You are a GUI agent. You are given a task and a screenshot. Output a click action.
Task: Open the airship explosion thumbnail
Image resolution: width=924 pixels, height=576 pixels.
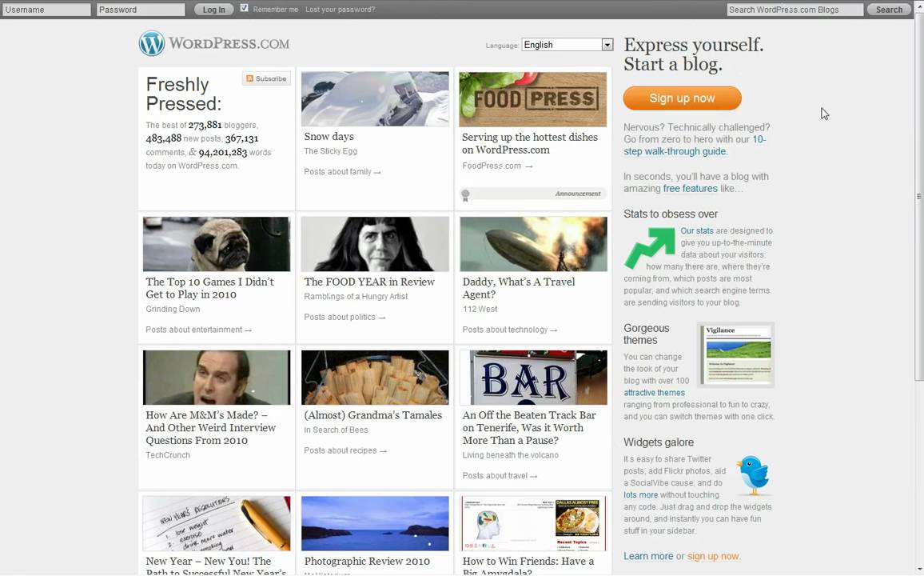[x=533, y=244]
